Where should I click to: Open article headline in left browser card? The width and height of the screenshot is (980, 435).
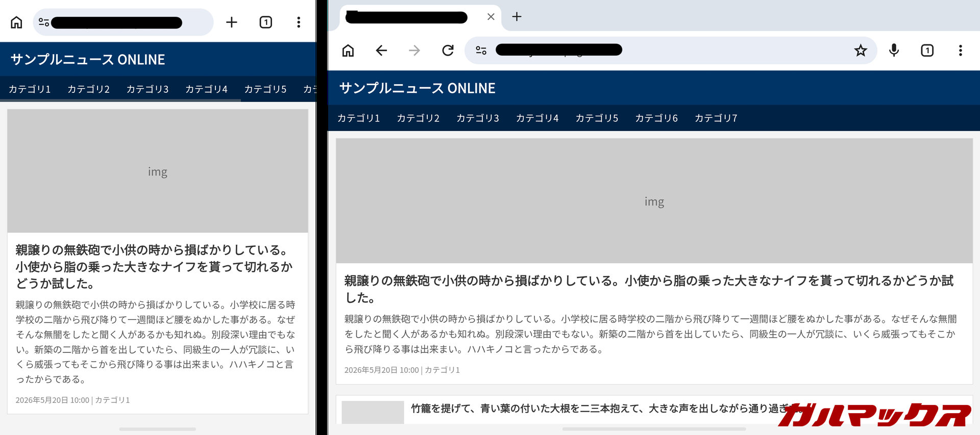[154, 267]
